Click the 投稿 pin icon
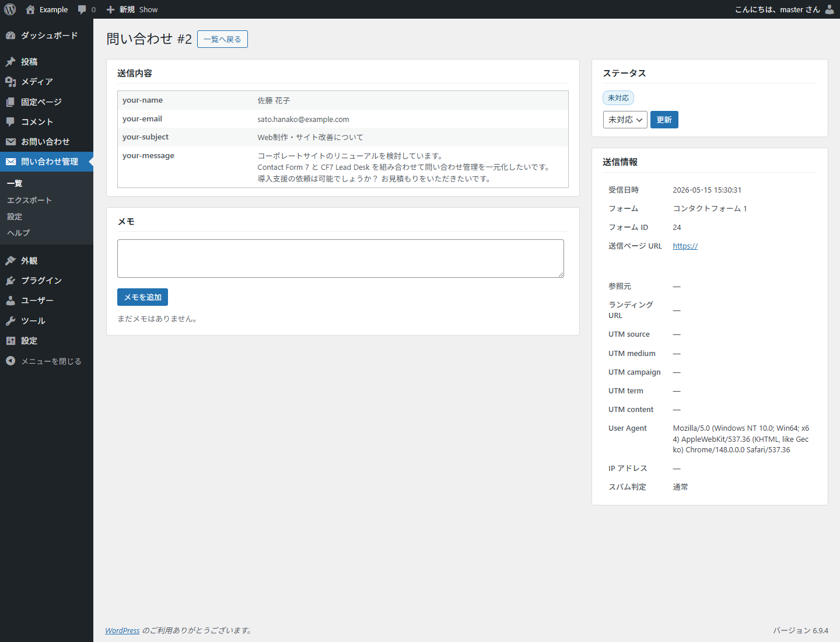 [x=10, y=62]
